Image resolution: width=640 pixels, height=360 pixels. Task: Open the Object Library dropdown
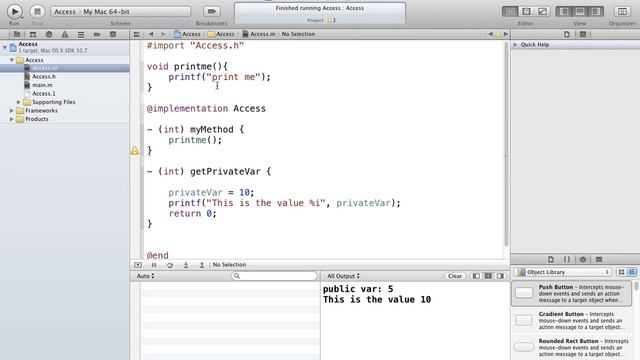562,272
